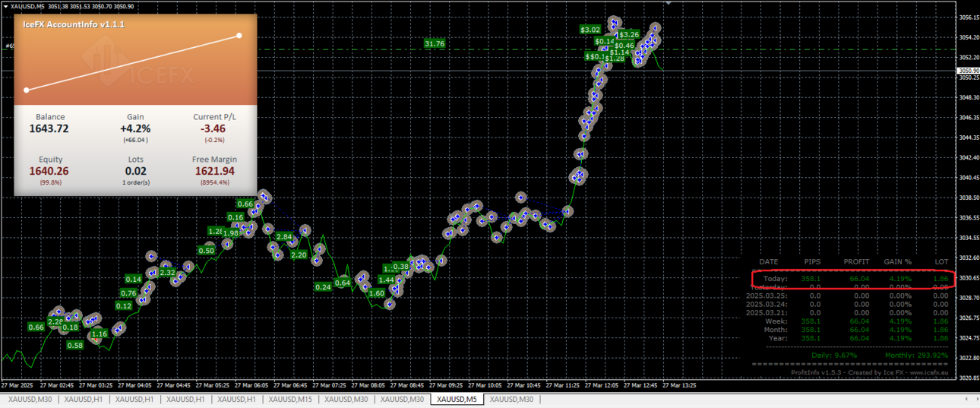
Task: Click the 0.12 trade profit label
Action: click(x=124, y=305)
